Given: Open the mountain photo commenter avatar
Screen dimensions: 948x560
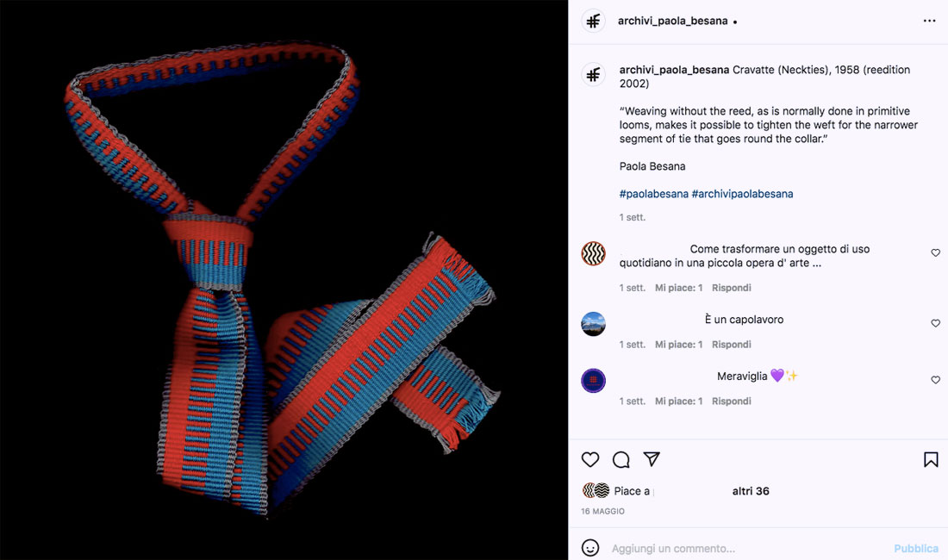Looking at the screenshot, I should (593, 324).
